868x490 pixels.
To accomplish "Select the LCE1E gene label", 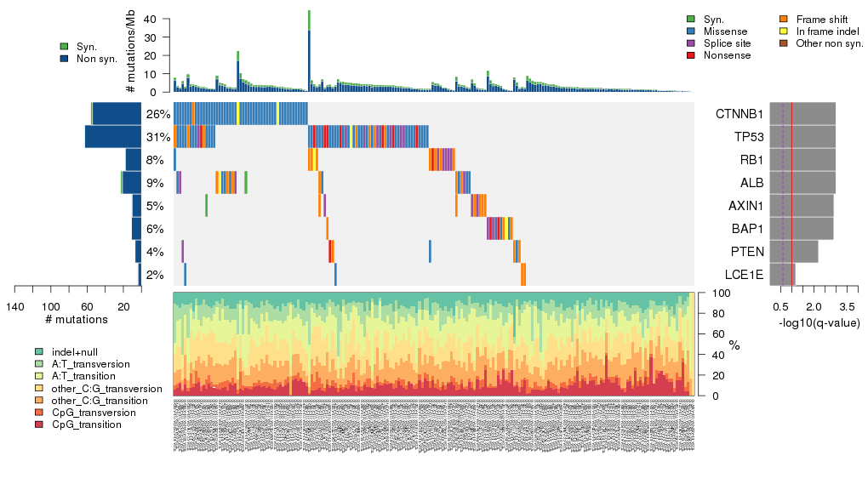I will click(744, 275).
